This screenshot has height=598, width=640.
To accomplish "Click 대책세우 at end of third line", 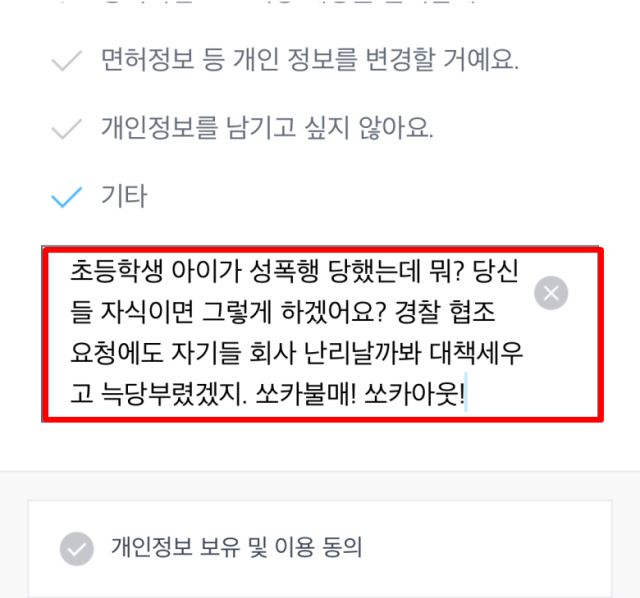I will point(476,353).
